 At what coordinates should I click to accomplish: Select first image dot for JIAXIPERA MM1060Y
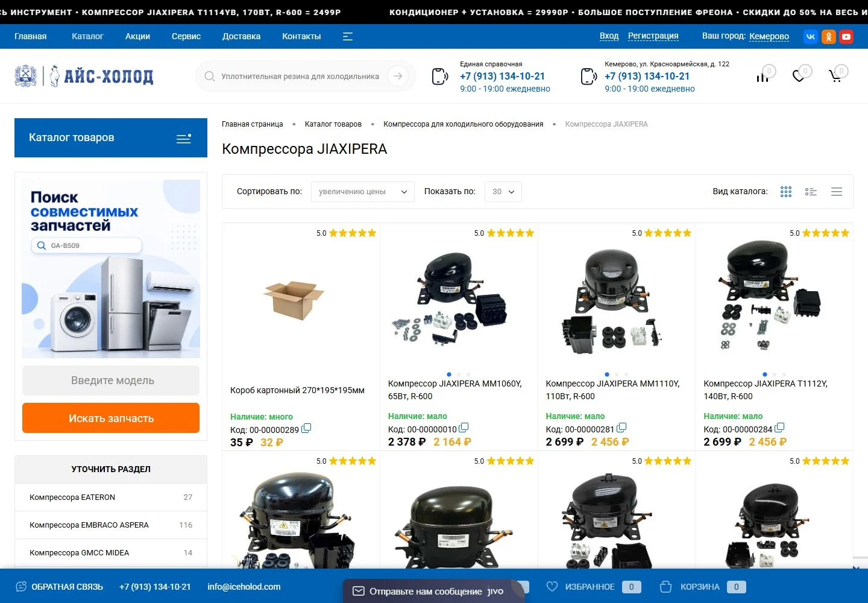point(449,374)
